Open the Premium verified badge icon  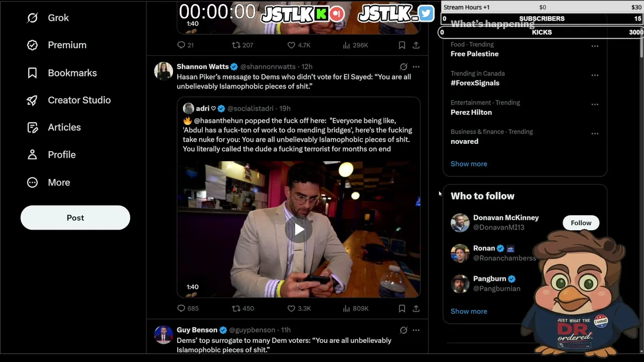32,45
